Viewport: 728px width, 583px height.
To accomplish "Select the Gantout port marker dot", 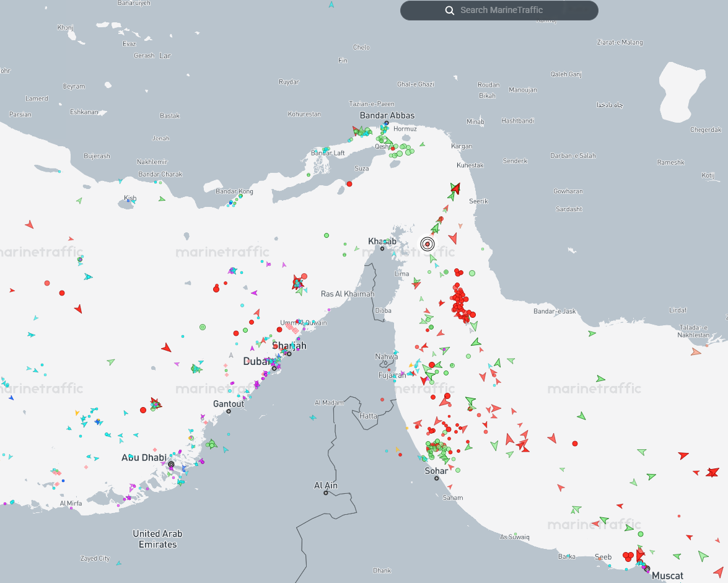I will [x=229, y=411].
